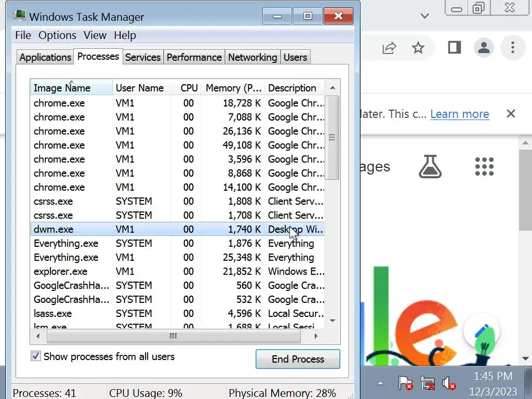The width and height of the screenshot is (532, 399).
Task: Open the Help menu
Action: 125,35
